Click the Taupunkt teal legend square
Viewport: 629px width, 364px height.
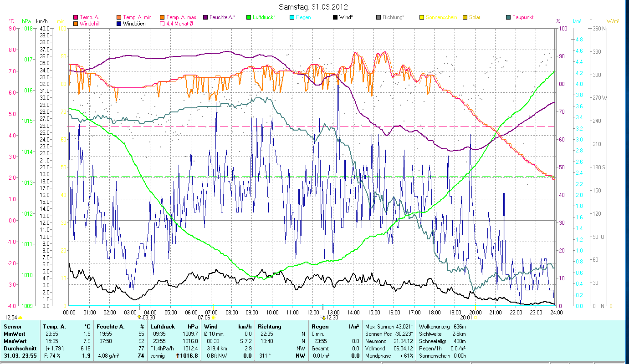coord(508,17)
